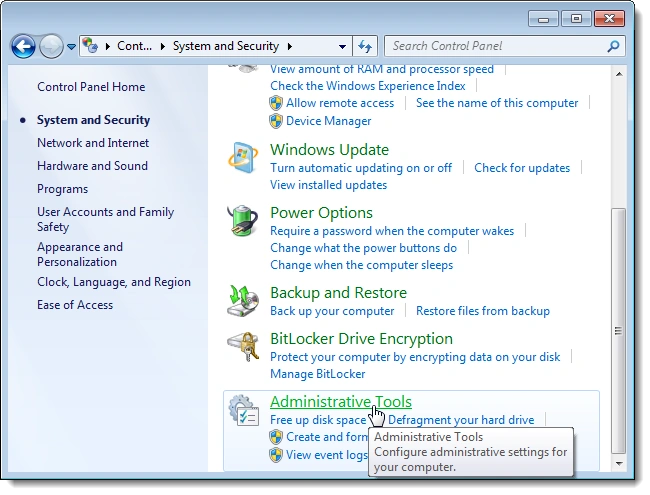Open the Administrative Tools heading
Image resolution: width=650 pixels, height=495 pixels.
(x=341, y=402)
